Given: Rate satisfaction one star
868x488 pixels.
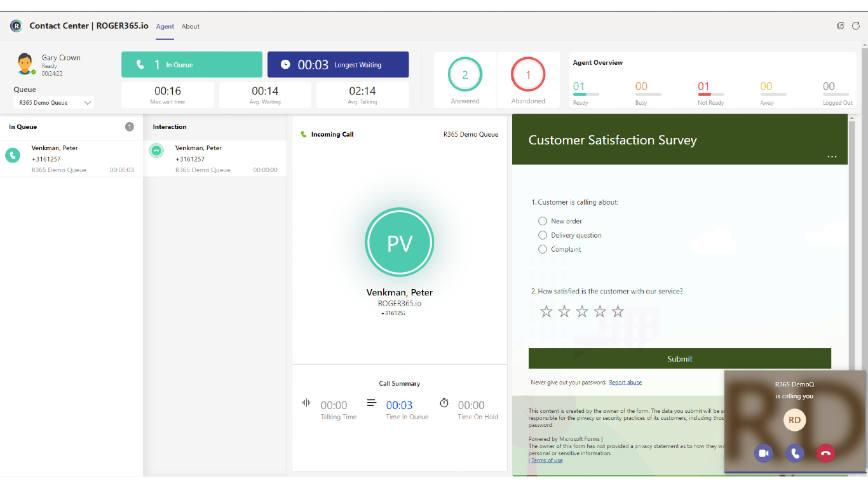Looking at the screenshot, I should [x=546, y=311].
